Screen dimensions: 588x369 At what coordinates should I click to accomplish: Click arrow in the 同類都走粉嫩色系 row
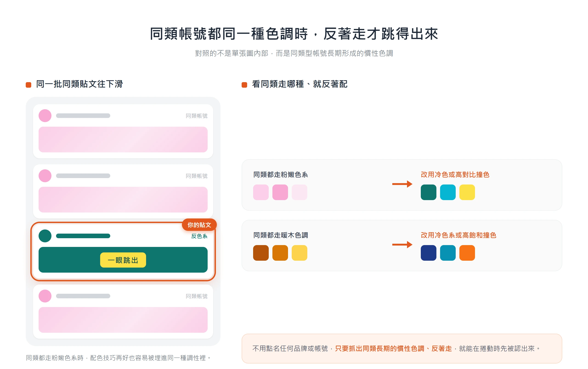[x=402, y=184]
